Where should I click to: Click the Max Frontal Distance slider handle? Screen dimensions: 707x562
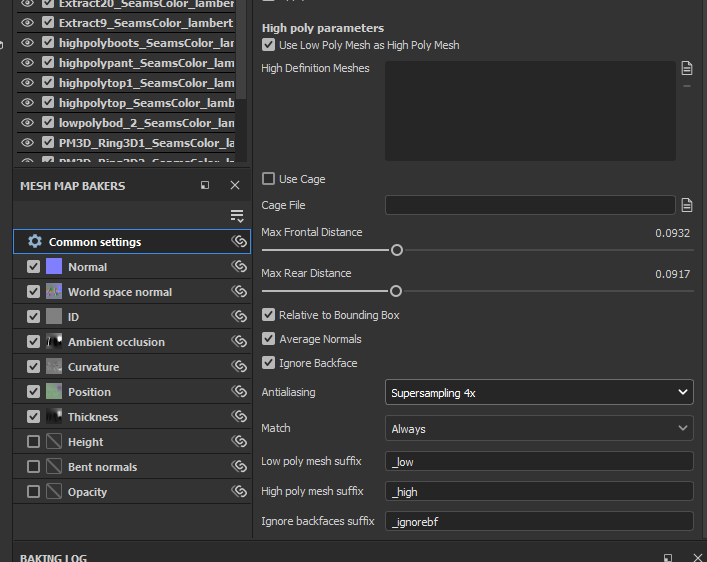[397, 250]
